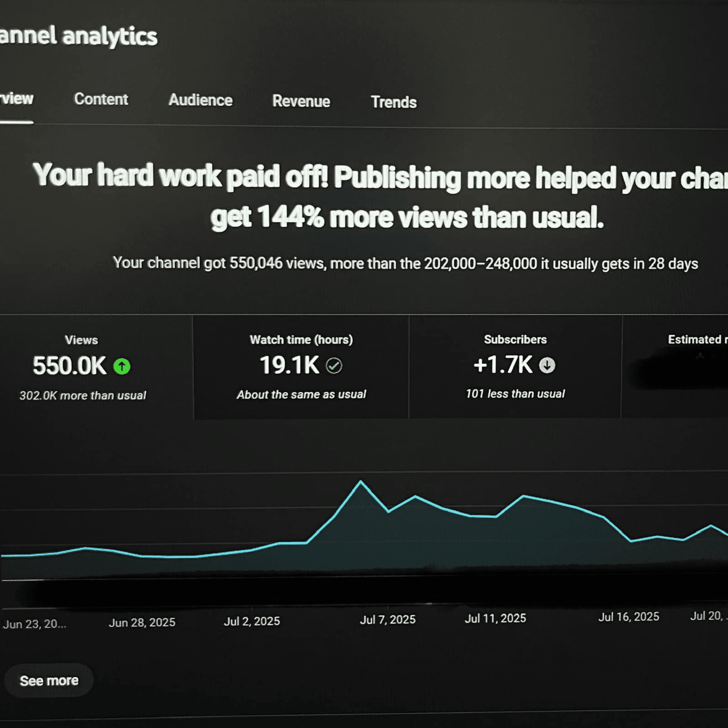Viewport: 728px width, 728px height.
Task: Click the Jun 28, 2025 axis label
Action: [142, 622]
